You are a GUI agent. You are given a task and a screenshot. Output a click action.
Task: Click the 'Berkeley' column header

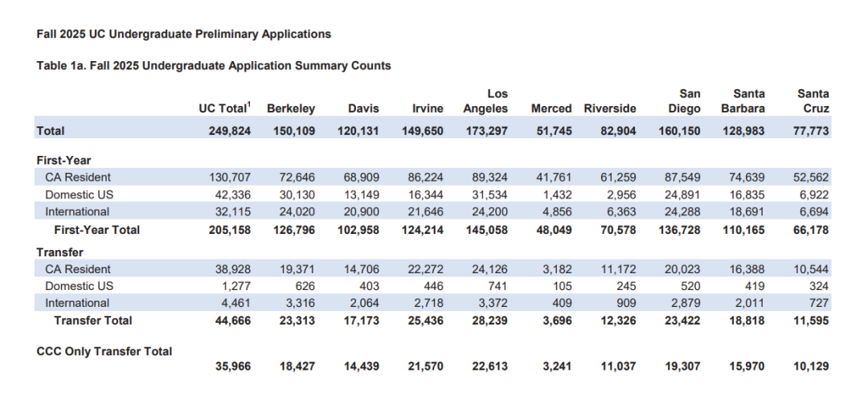[291, 109]
